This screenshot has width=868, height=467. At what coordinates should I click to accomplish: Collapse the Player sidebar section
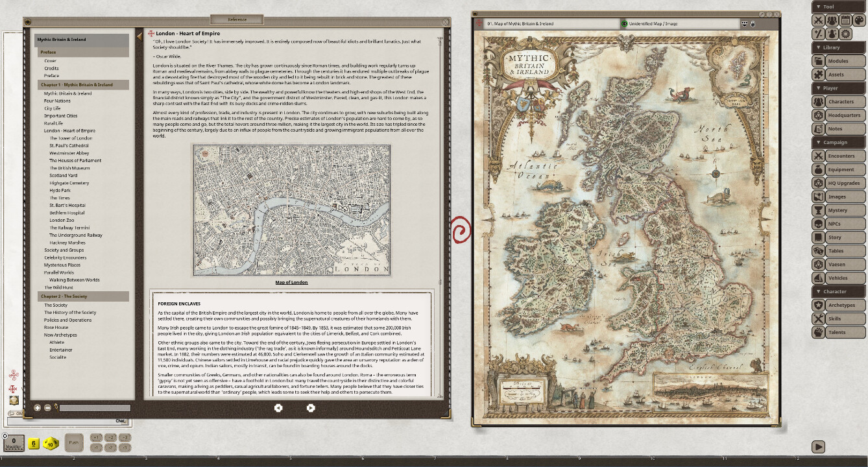coord(838,88)
